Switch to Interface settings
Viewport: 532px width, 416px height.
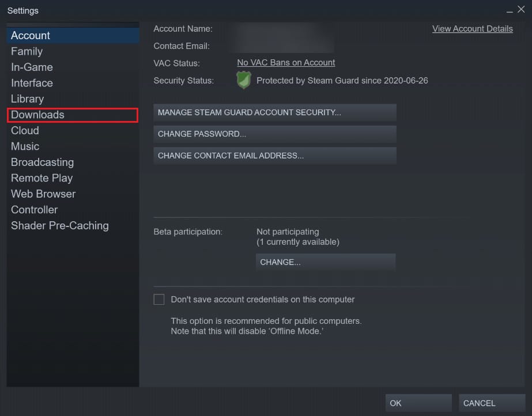(32, 83)
